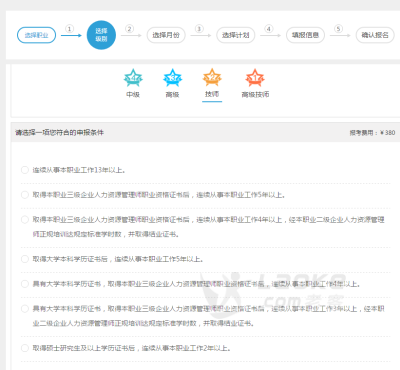Select the 中级 star icon
The height and width of the screenshot is (370, 400).
pos(133,78)
